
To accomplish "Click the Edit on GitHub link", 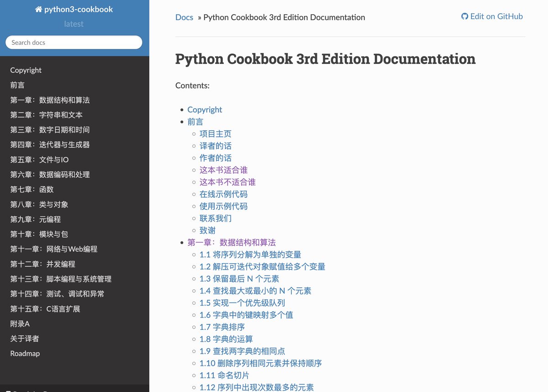I will [x=492, y=16].
